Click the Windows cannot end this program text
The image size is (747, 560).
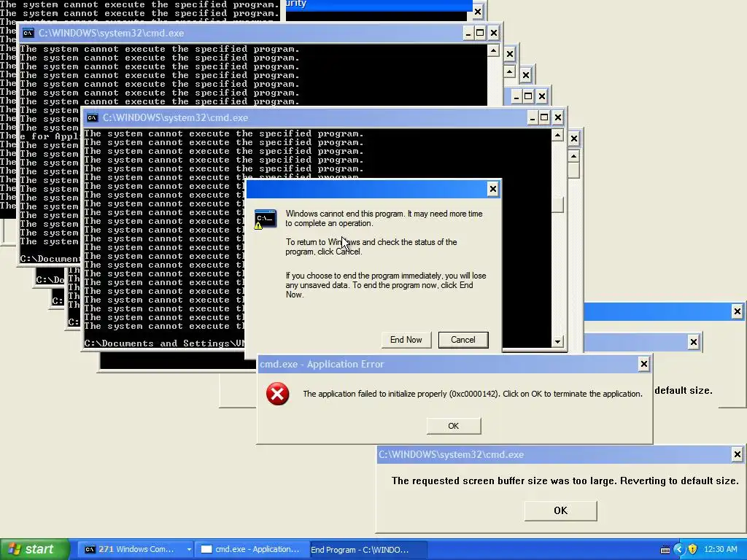click(384, 218)
